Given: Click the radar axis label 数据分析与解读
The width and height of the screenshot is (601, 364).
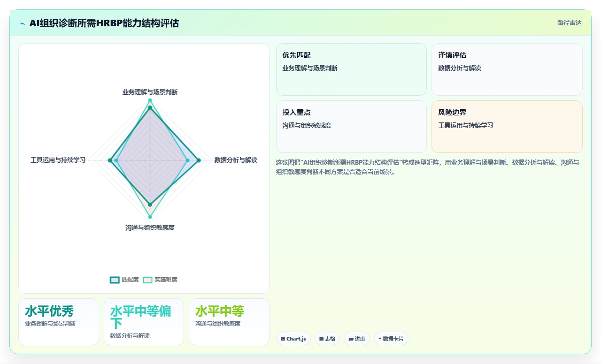Looking at the screenshot, I should point(236,160).
